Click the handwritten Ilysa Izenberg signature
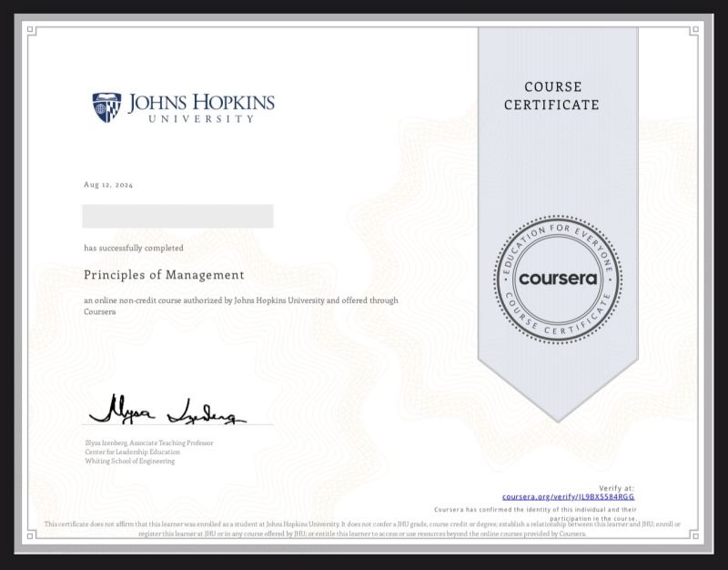Viewport: 728px width, 570px height. click(x=167, y=410)
